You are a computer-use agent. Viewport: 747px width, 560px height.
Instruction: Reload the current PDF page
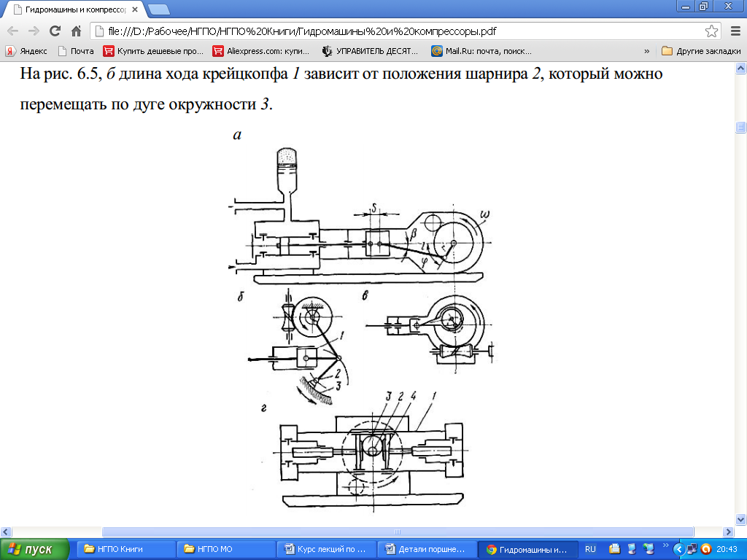[55, 31]
